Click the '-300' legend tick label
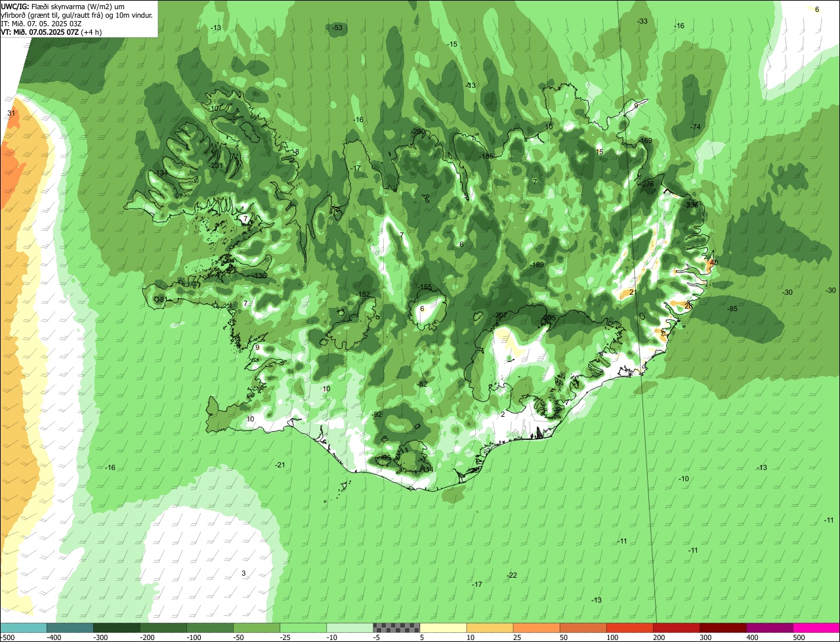The image size is (840, 642). click(100, 637)
